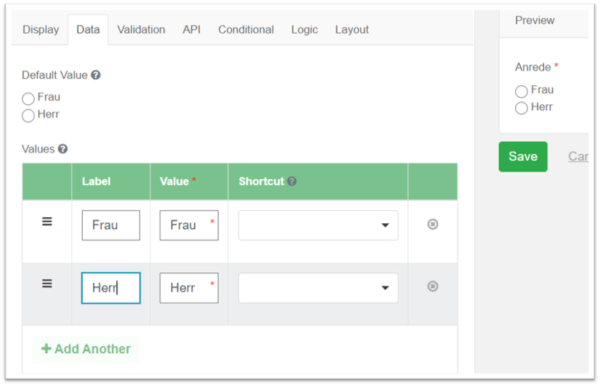Select Frau as the default value
The image size is (600, 386).
click(x=28, y=99)
